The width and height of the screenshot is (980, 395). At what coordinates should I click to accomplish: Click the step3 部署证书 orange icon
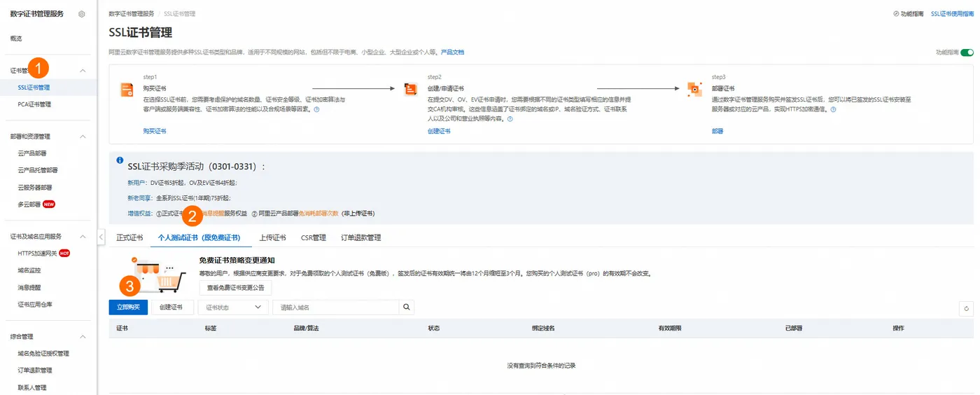click(x=694, y=89)
